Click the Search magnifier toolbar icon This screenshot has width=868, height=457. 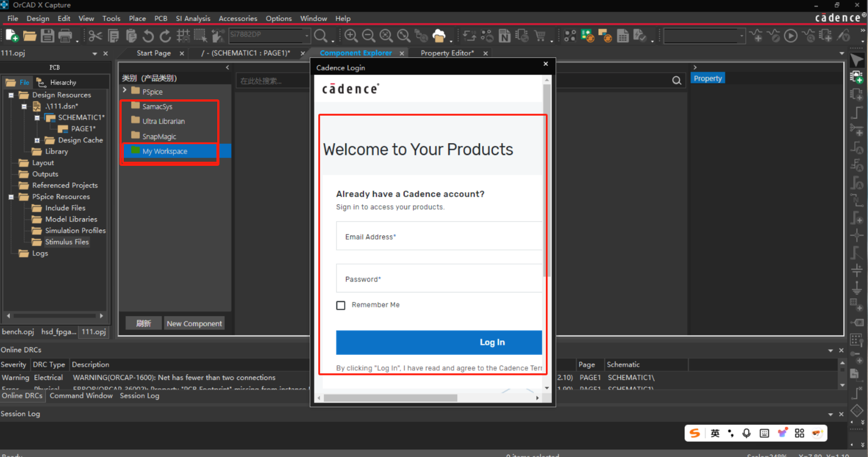321,36
